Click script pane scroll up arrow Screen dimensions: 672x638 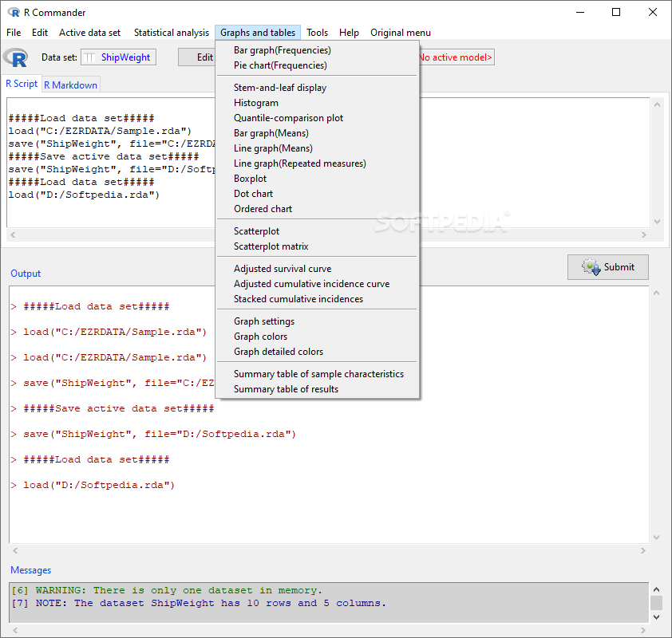point(657,104)
